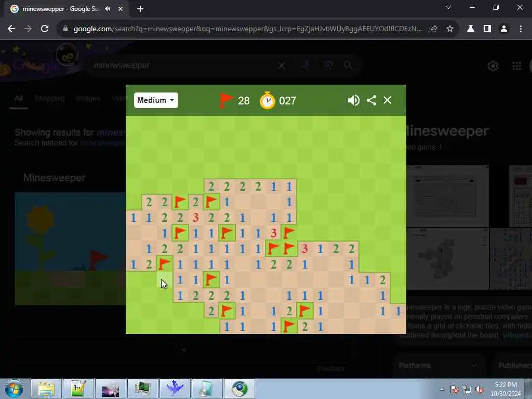Screen dimensions: 532x399
Task: Clear the Google search query
Action: point(281,65)
